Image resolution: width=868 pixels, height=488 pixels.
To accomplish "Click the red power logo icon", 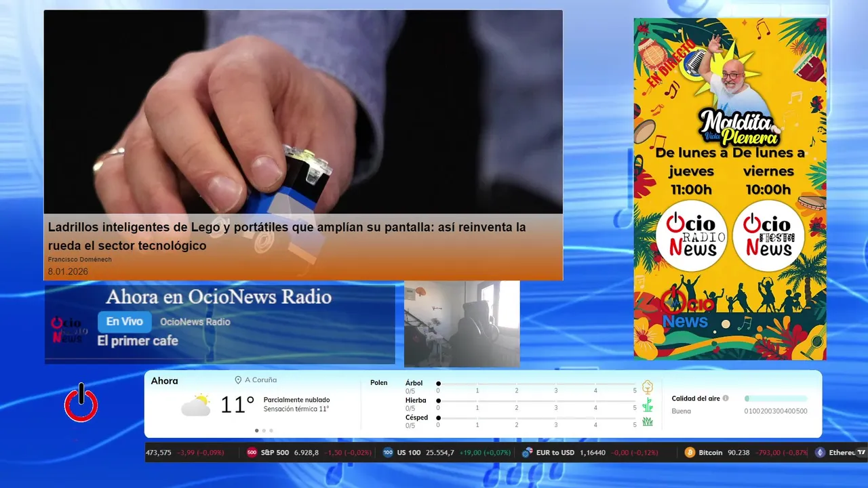I will coord(81,403).
